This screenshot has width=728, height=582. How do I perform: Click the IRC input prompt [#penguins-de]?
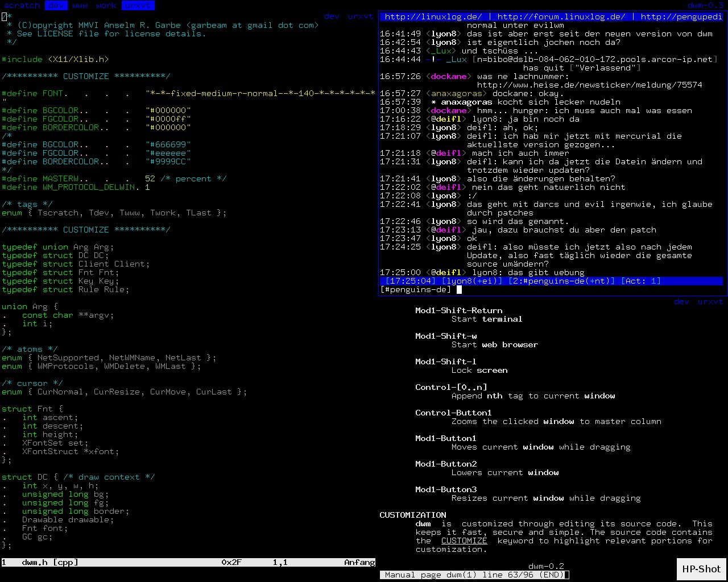click(x=415, y=289)
